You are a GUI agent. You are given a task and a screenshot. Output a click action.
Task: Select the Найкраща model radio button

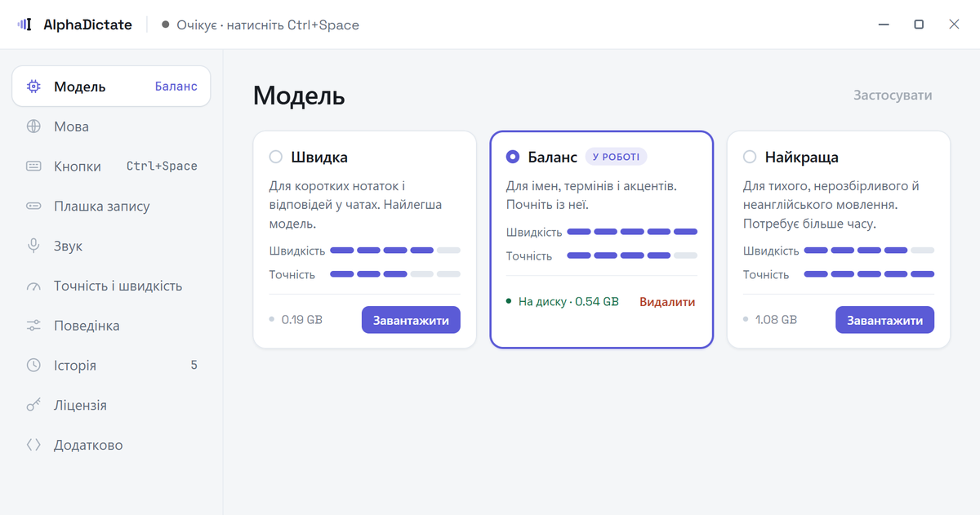tap(750, 157)
